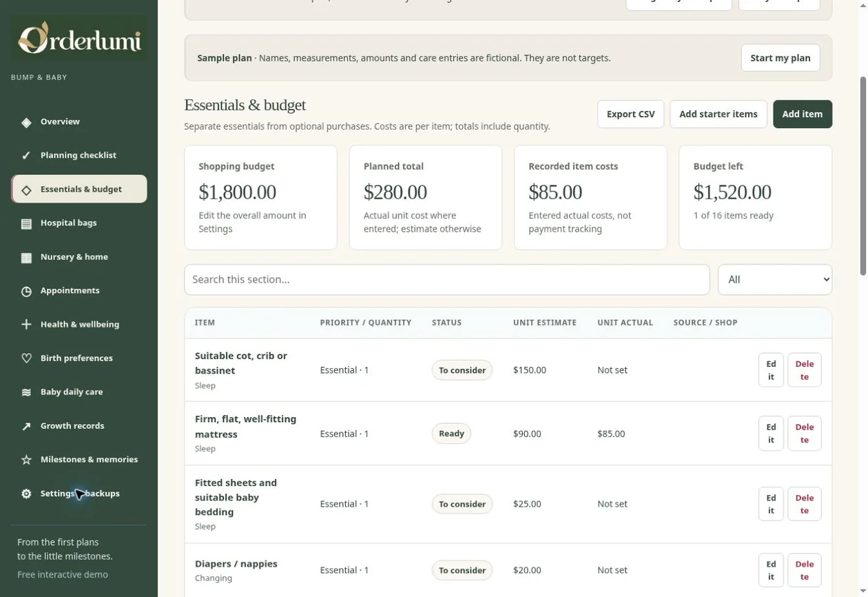
Task: Go to Planning checklist
Action: point(79,156)
